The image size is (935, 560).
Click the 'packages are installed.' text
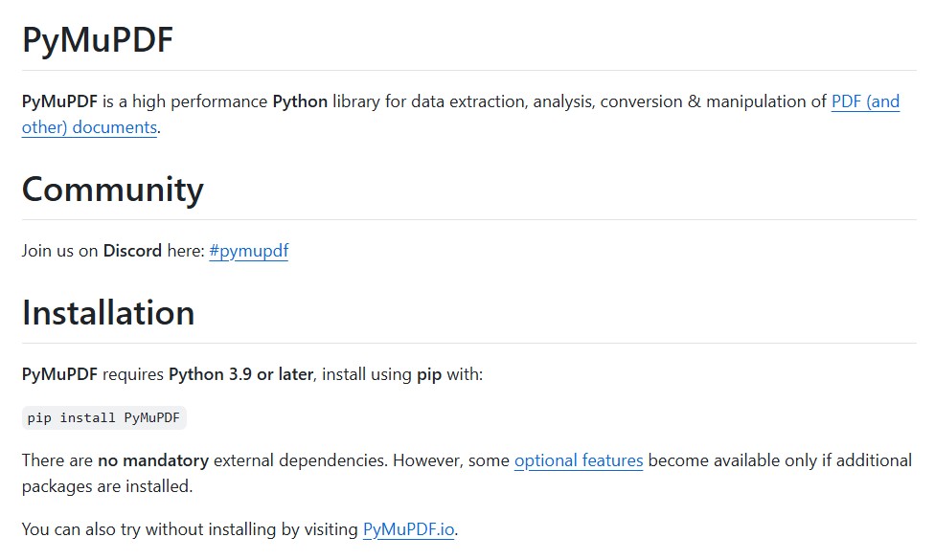click(x=107, y=486)
